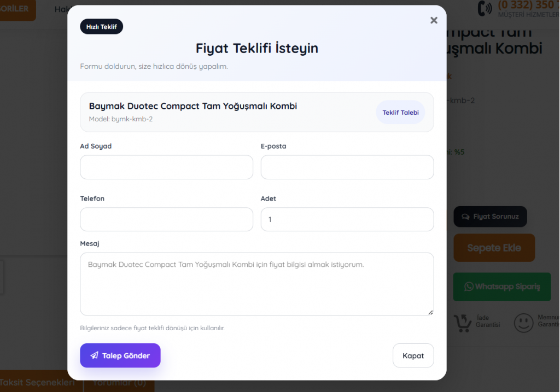The height and width of the screenshot is (392, 560).
Task: Click the chat bubble icon on Fiyat Sorunuz
Action: [x=466, y=217]
